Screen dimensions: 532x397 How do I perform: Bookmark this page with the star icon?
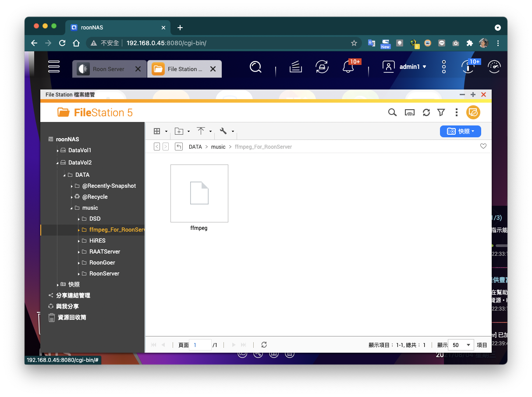click(354, 43)
